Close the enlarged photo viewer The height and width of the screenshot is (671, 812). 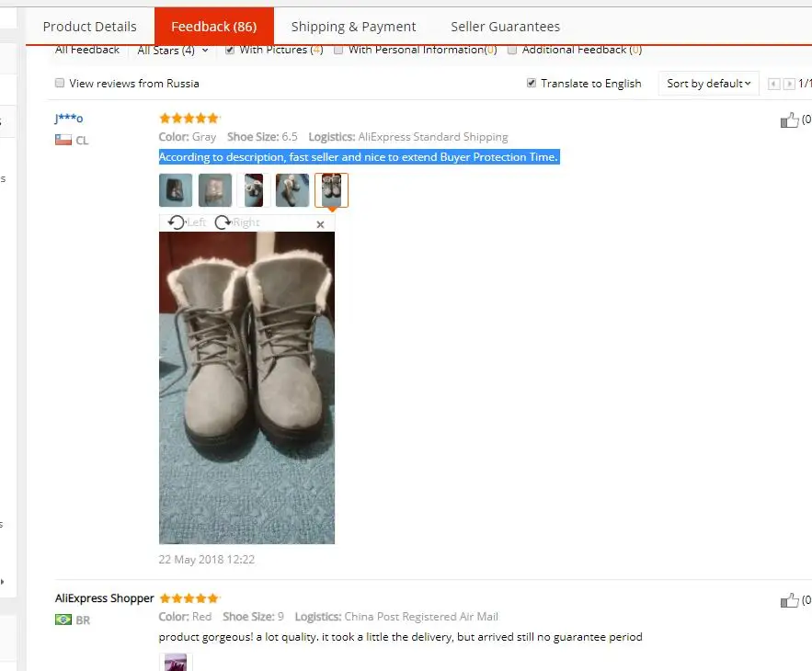pos(320,224)
